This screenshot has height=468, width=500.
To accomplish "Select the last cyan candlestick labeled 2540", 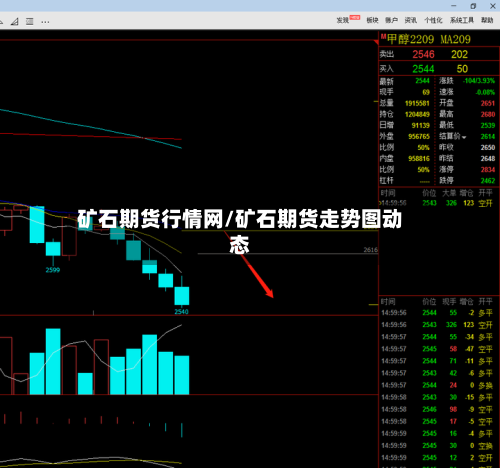I will pos(182,296).
